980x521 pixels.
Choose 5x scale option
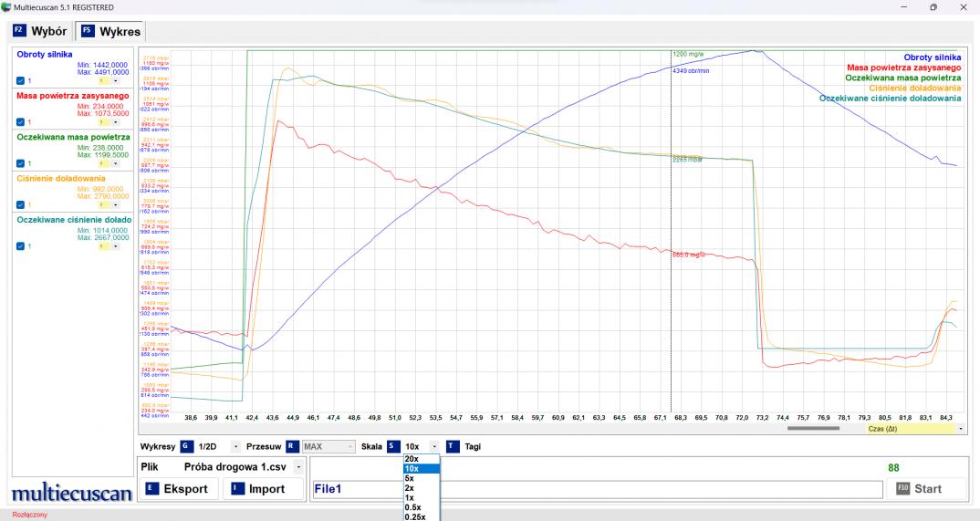(x=422, y=478)
